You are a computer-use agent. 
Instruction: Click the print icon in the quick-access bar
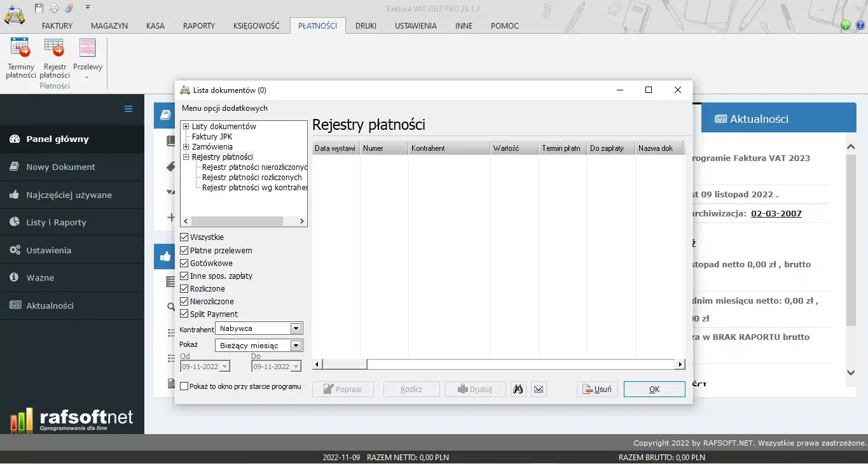click(53, 6)
